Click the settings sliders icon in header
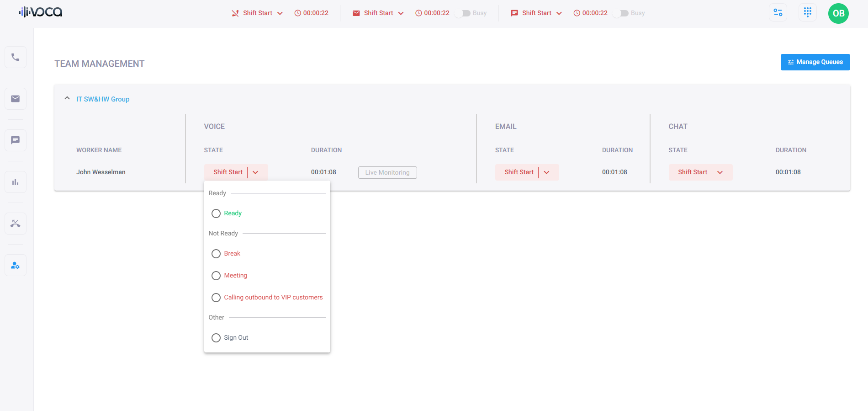Image resolution: width=868 pixels, height=411 pixels. [778, 13]
